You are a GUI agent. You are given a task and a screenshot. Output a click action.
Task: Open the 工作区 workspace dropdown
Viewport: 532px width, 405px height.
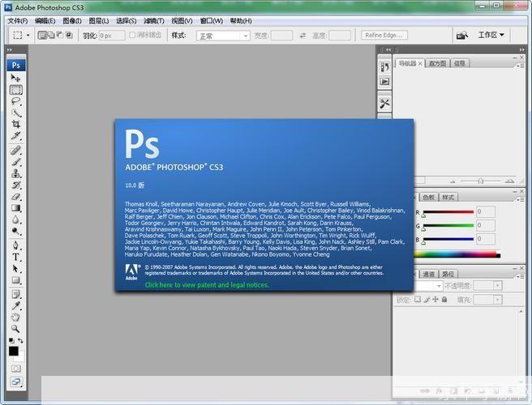pos(491,35)
